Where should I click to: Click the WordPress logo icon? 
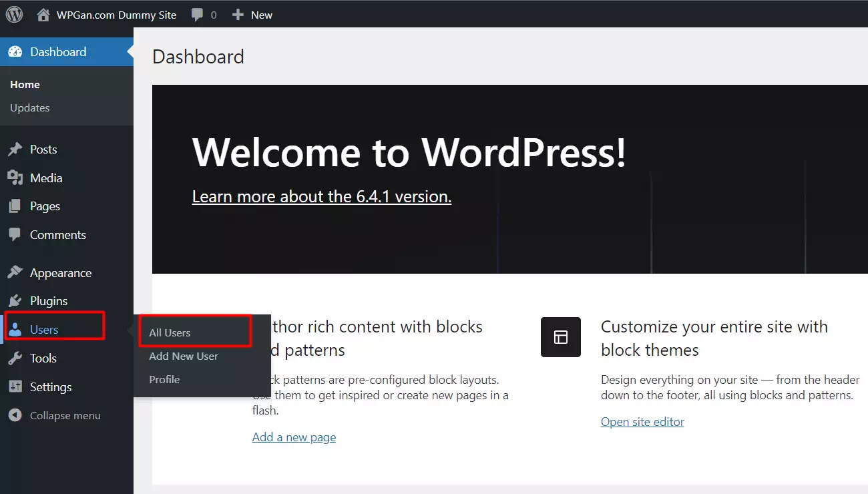[15, 14]
